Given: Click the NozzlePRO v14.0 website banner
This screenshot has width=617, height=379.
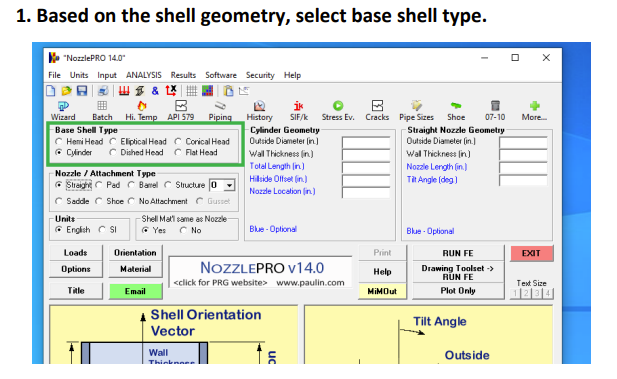Looking at the screenshot, I should click(x=260, y=272).
